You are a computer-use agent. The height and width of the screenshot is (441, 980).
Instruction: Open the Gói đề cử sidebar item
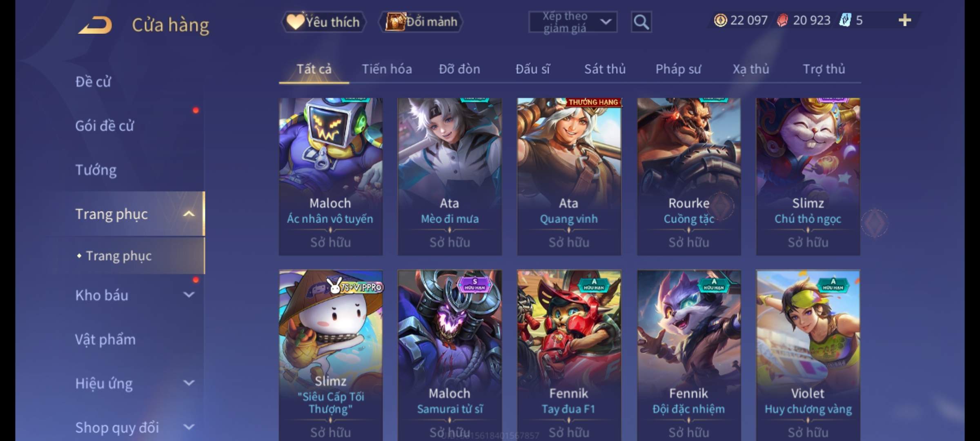[105, 126]
